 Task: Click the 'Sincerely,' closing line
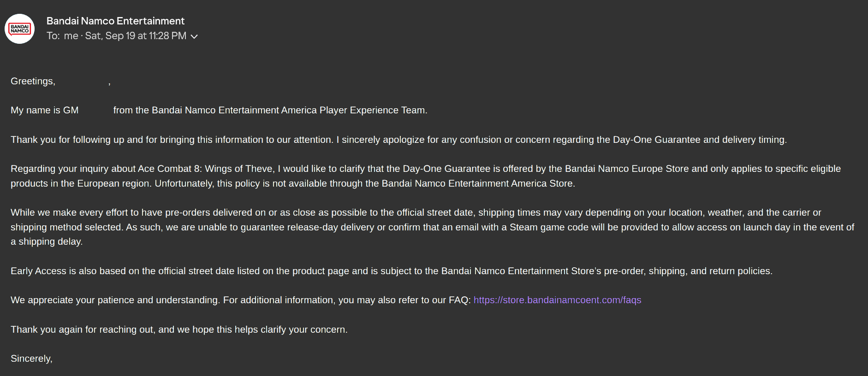click(31, 358)
